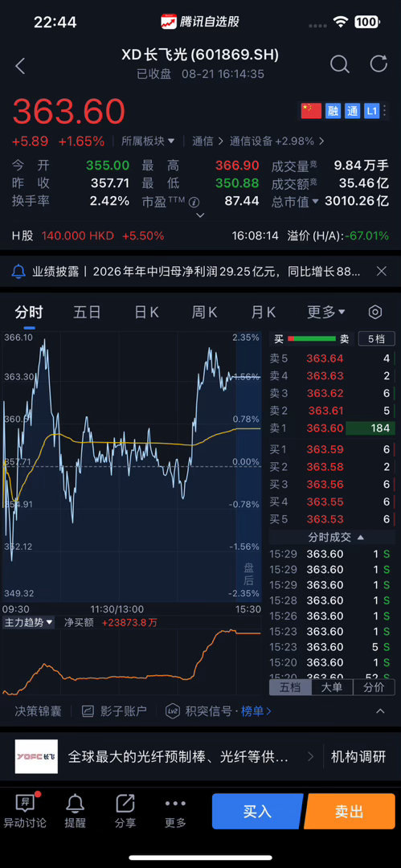Image resolution: width=401 pixels, height=868 pixels.
Task: Tap the 15:26 trade record
Action: click(333, 616)
